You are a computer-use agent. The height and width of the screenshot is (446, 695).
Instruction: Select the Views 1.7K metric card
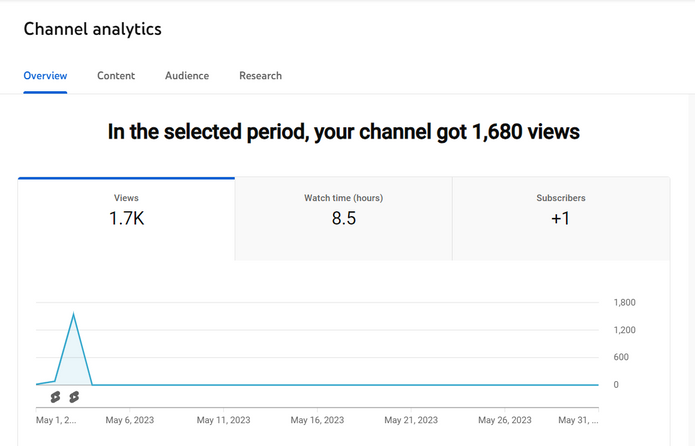pos(126,219)
